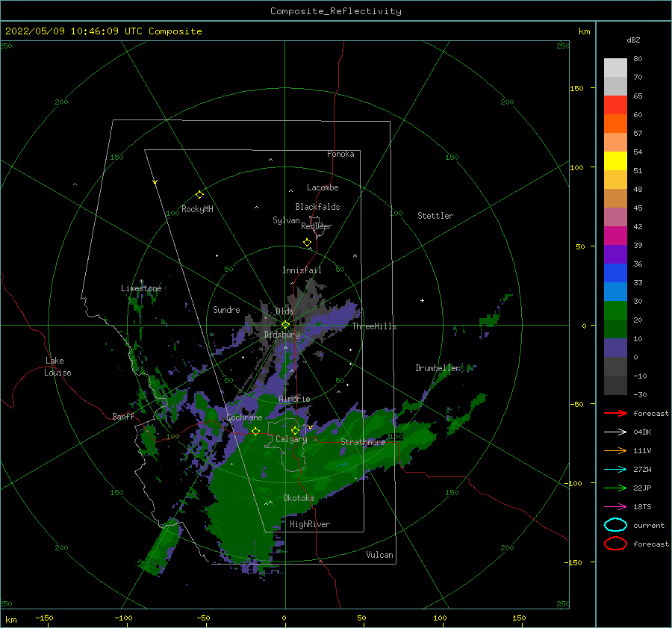Click the orange 111V arrow icon
The height and width of the screenshot is (628, 672).
[x=615, y=450]
